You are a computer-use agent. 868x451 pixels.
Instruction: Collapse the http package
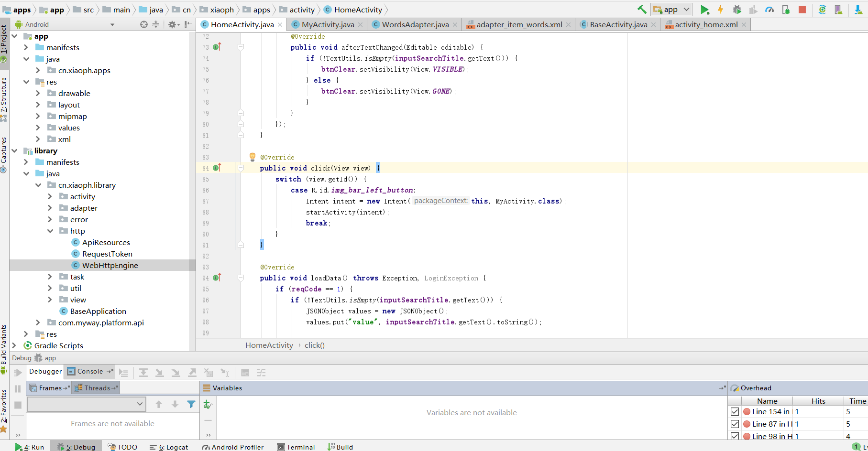[x=50, y=231]
